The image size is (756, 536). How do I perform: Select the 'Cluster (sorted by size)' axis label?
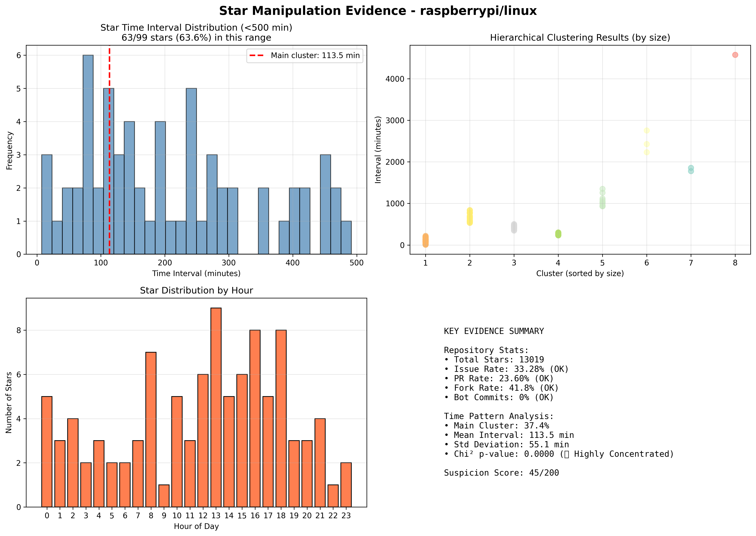580,274
